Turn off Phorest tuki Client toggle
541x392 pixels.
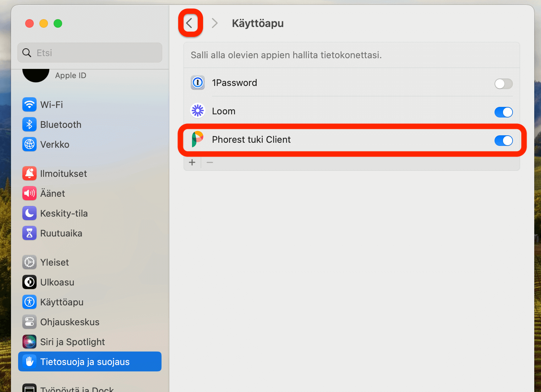[x=503, y=141]
